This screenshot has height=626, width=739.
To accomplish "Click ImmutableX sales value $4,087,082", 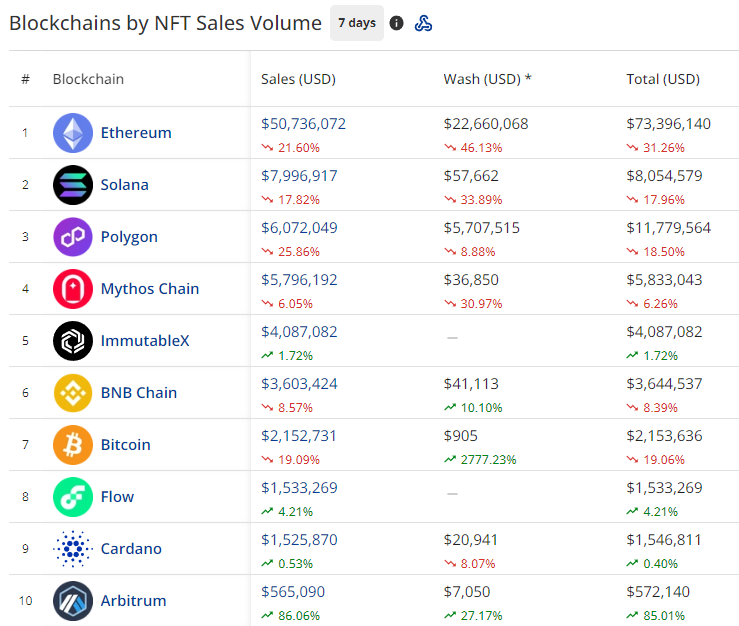I will [299, 331].
